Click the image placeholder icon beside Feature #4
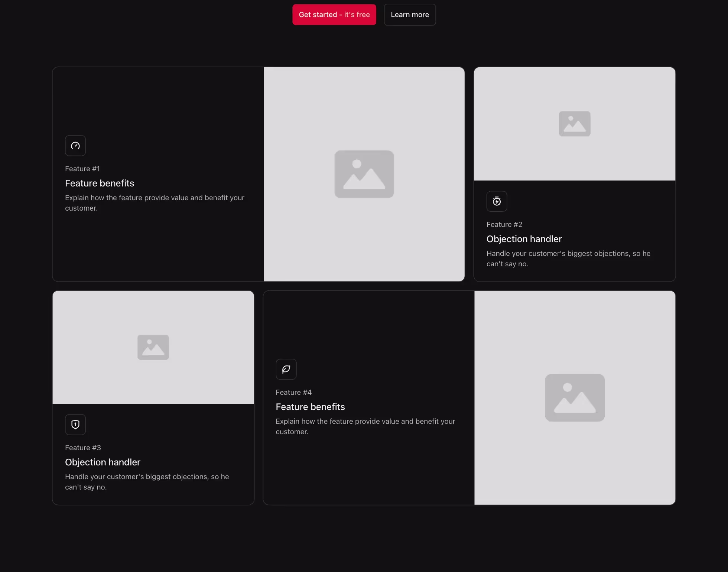Viewport: 728px width, 572px height. [x=574, y=398]
